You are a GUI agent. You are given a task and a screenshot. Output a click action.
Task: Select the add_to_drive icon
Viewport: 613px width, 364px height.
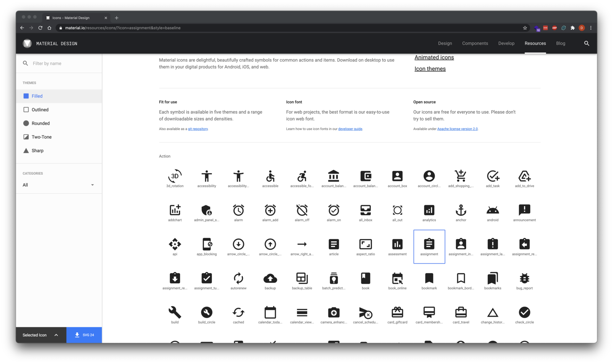524,176
